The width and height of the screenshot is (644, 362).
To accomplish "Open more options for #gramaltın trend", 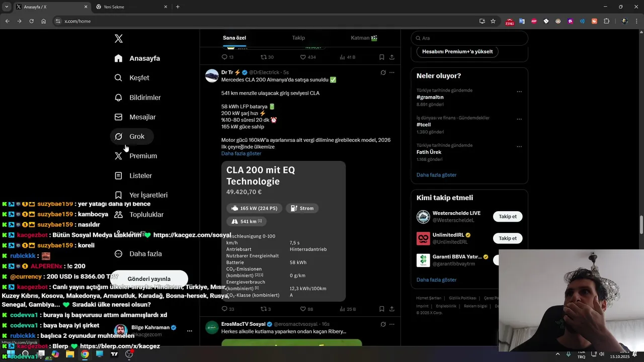I will click(519, 92).
